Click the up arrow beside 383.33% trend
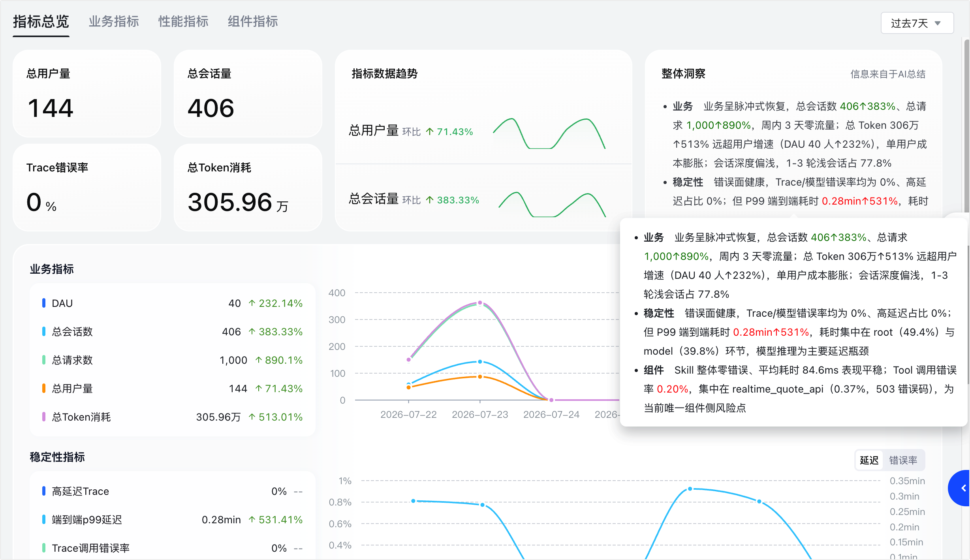The height and width of the screenshot is (560, 970). (430, 200)
